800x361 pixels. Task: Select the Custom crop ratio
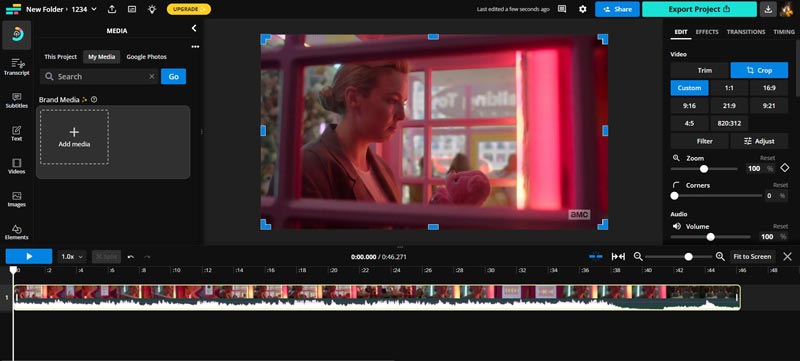point(689,88)
